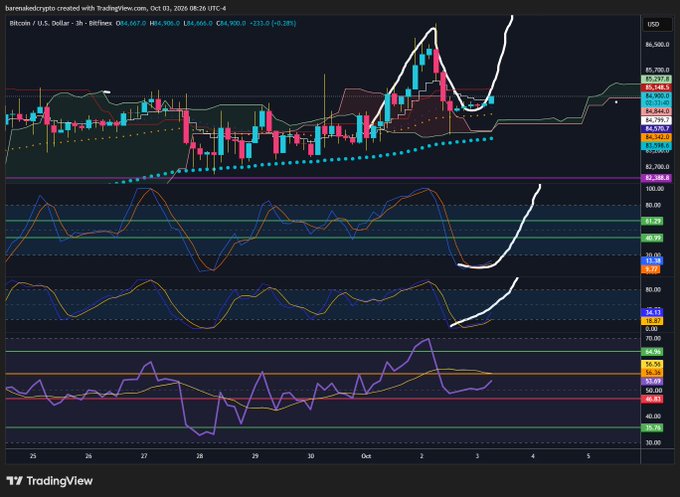Select the dark blue 84,570.7 price tag
Image resolution: width=680 pixels, height=497 pixels.
pos(657,129)
